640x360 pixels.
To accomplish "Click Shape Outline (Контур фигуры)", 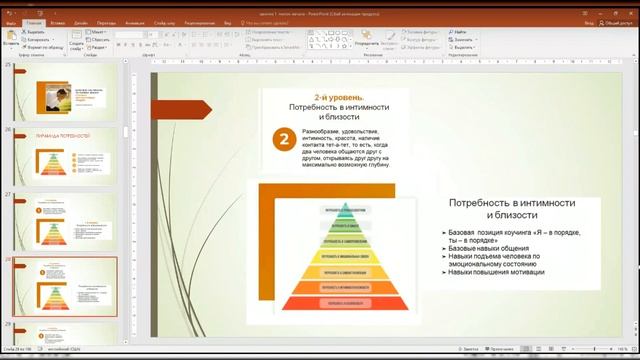I will point(420,40).
